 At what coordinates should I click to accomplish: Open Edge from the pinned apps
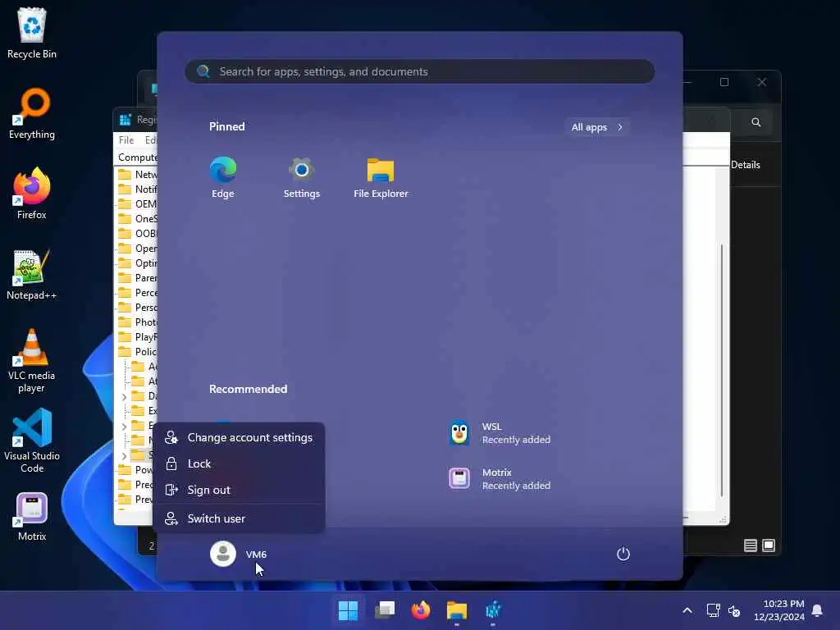coord(223,177)
